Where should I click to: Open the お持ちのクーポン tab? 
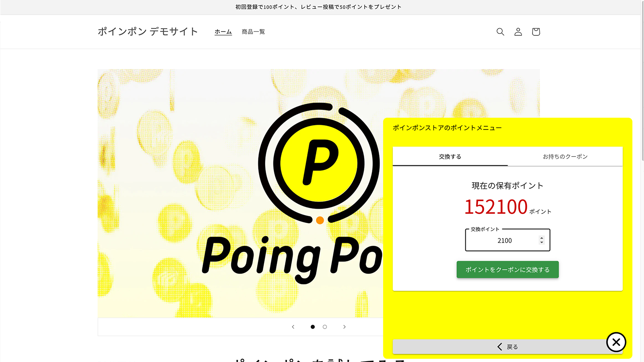click(565, 157)
